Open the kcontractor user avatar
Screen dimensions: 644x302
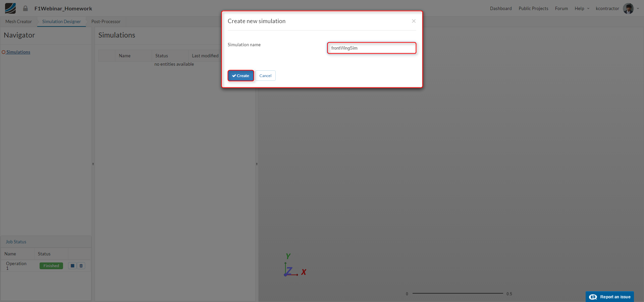click(x=628, y=8)
